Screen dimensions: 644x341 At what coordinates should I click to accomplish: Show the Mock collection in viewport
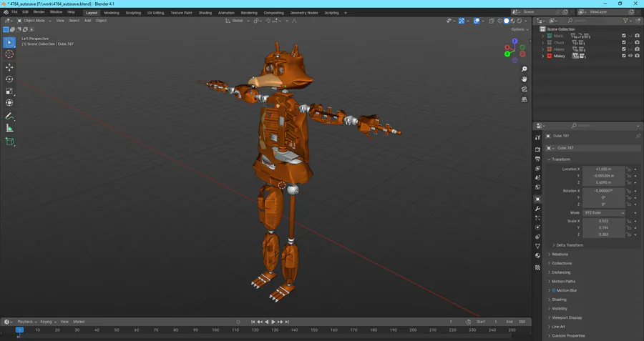pyautogui.click(x=630, y=36)
